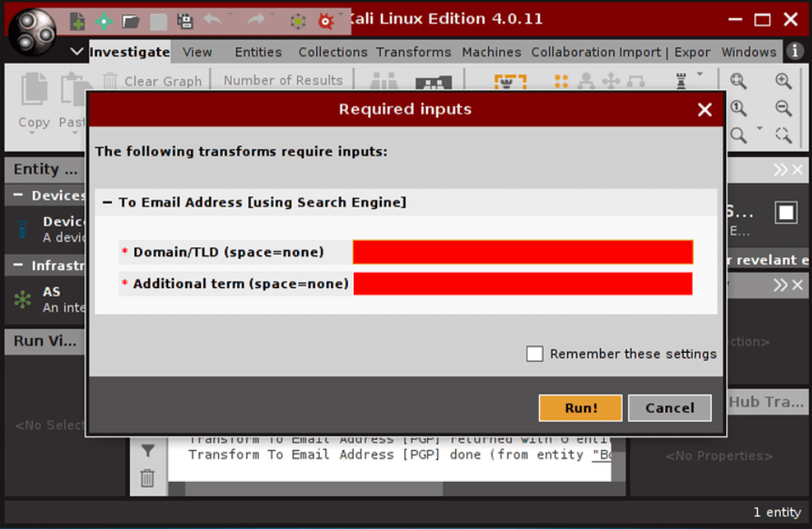The width and height of the screenshot is (812, 529).
Task: Click the Save All floppy icon
Action: click(x=185, y=21)
